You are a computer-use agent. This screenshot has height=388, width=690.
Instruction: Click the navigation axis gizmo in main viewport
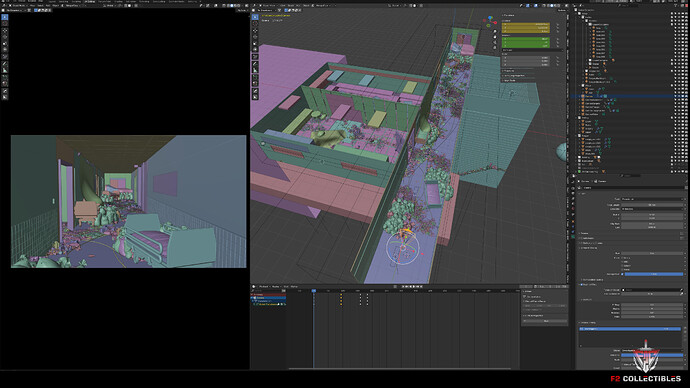pos(489,22)
